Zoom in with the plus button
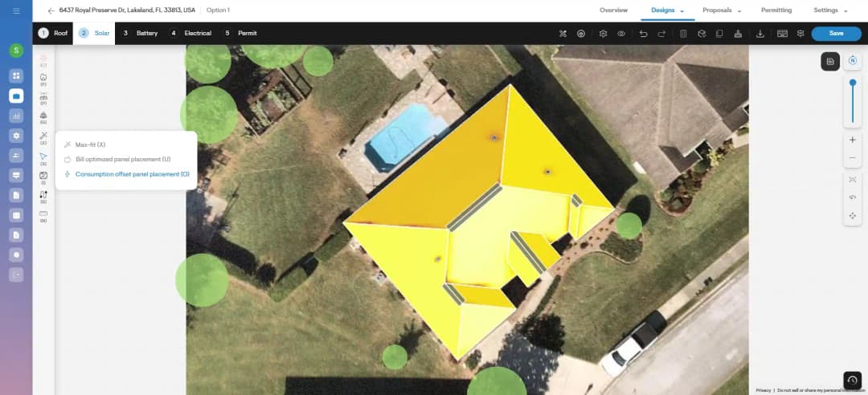868x395 pixels. (x=852, y=140)
